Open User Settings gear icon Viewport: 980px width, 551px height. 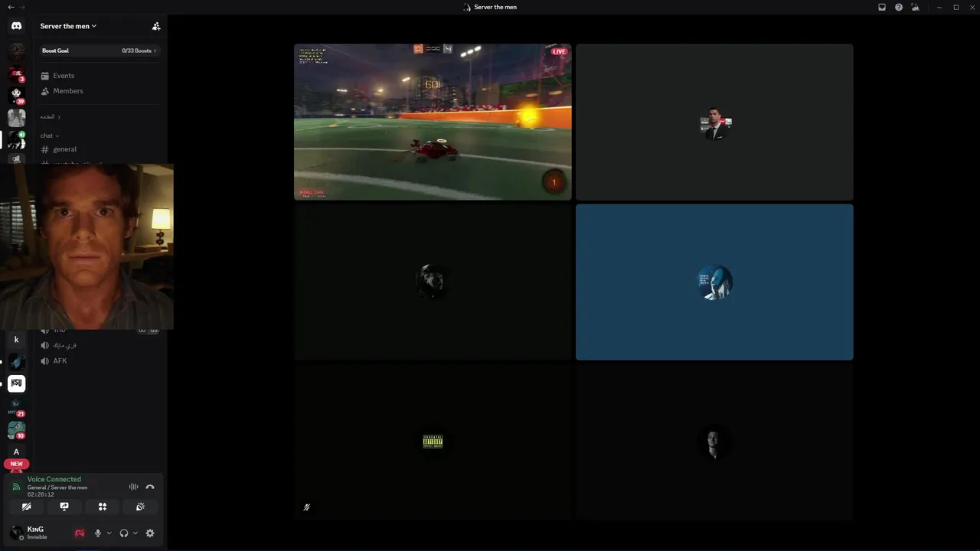150,533
